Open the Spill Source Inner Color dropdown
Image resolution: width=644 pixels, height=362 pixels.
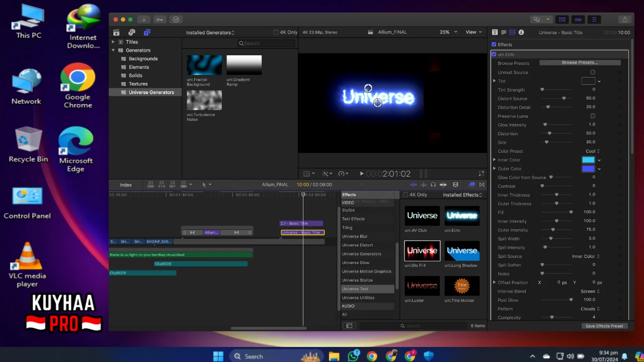tap(586, 256)
